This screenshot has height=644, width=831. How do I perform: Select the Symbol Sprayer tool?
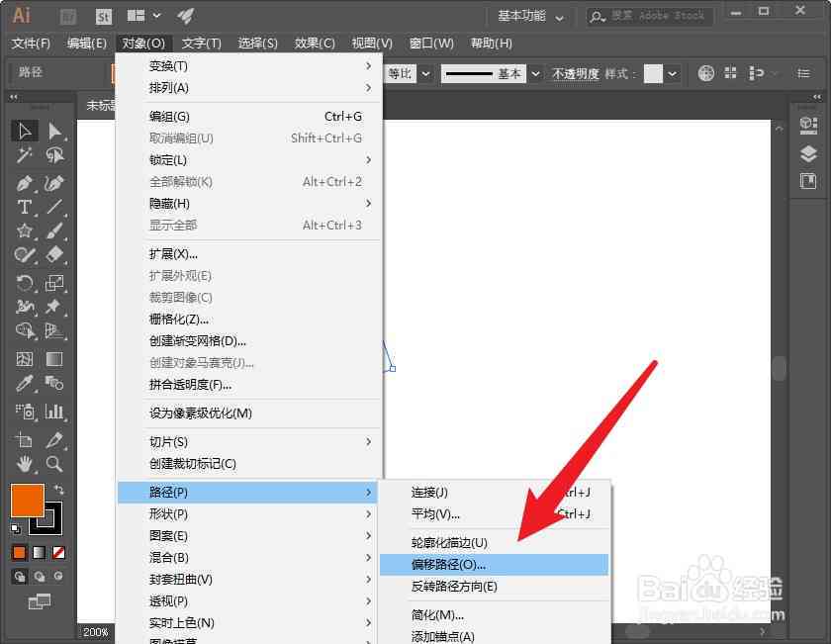[25, 412]
